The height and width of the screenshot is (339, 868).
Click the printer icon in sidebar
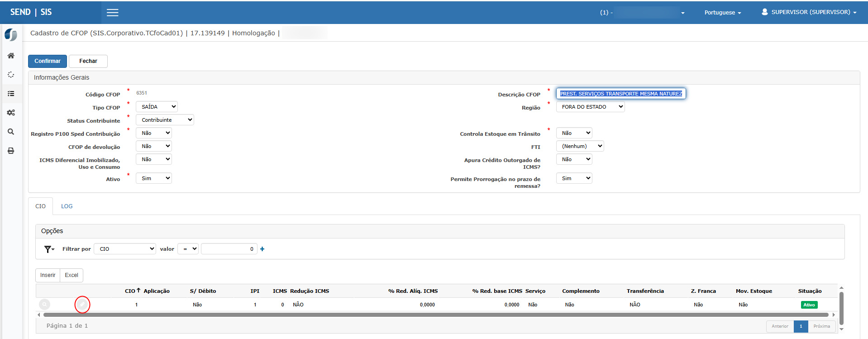[11, 151]
